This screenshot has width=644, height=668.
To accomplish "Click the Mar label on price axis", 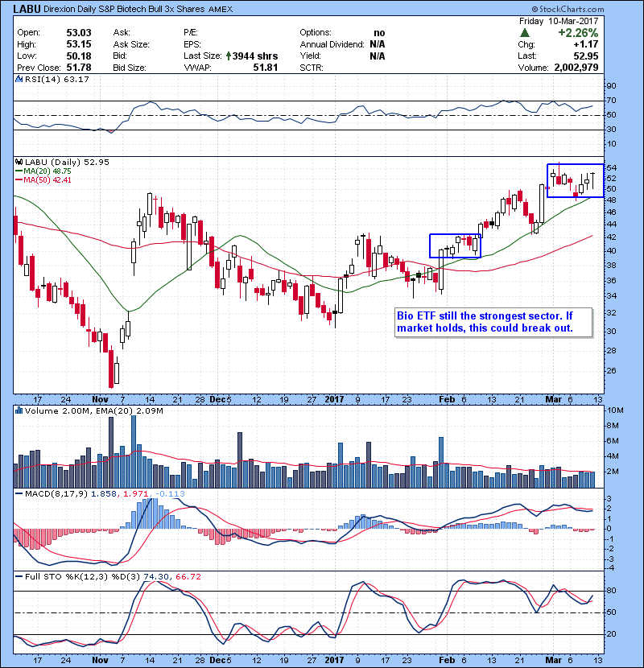I will [554, 400].
